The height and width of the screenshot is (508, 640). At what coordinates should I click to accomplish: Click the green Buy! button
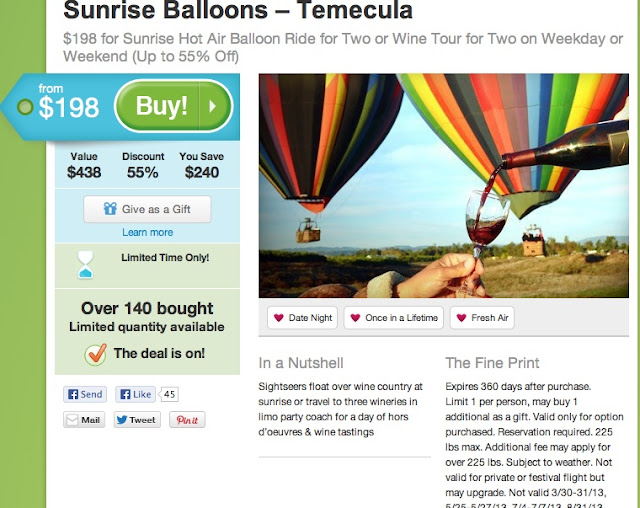point(162,106)
